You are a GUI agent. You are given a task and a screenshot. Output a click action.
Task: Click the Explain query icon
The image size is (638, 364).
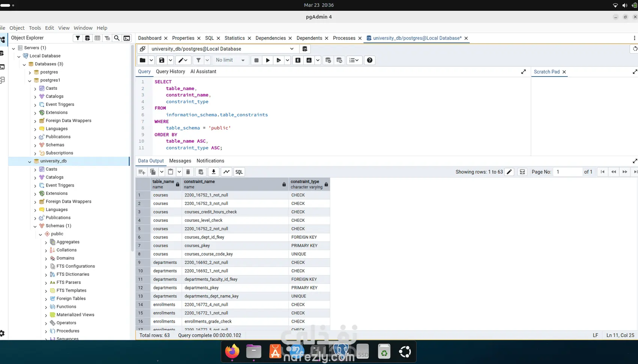tap(298, 60)
